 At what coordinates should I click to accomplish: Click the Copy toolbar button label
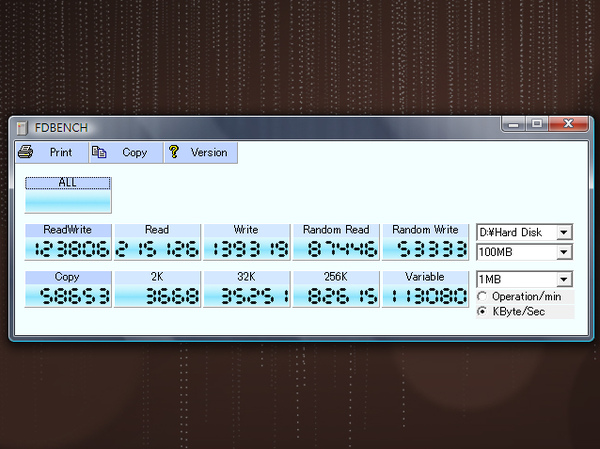[x=135, y=152]
